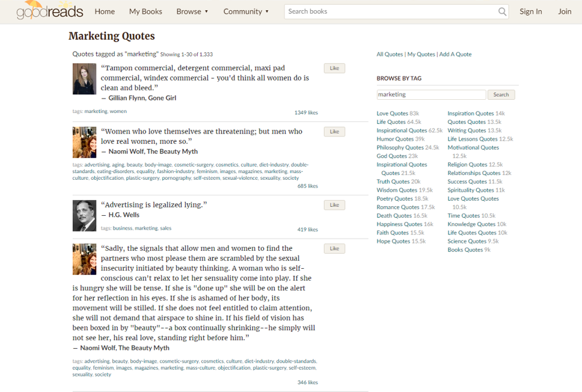Screen dimensions: 582x392
Task: Like the Gillian Flynn Gone Girl quote
Action: (334, 69)
